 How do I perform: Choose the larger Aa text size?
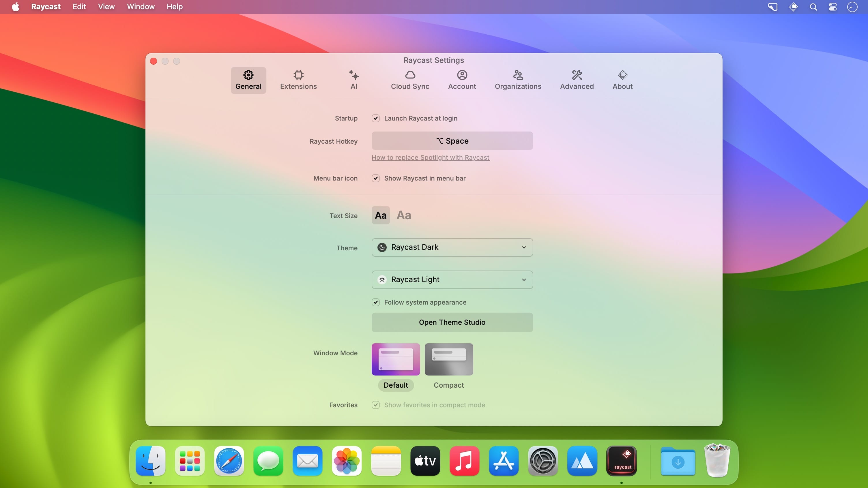404,215
